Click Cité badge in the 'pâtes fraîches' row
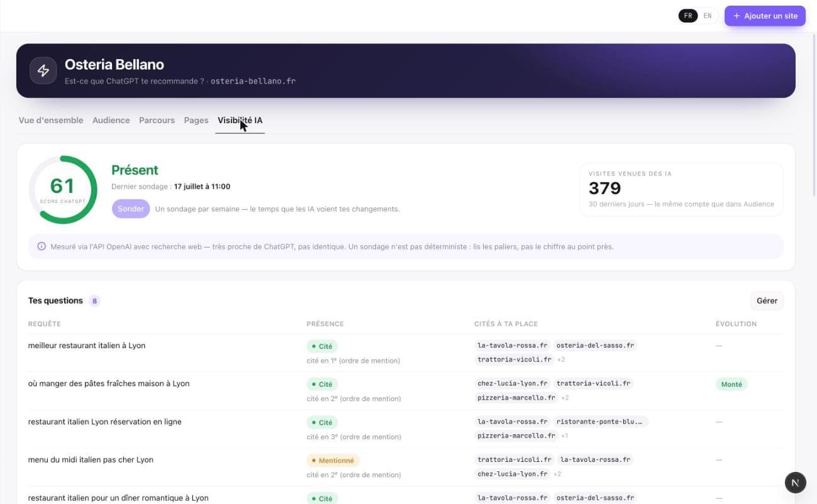 [x=322, y=384]
